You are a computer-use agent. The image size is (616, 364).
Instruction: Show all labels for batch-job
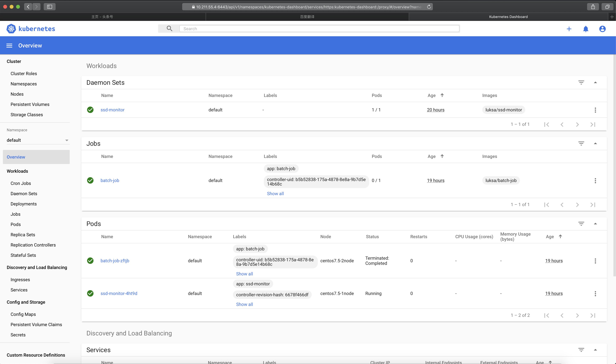tap(275, 194)
